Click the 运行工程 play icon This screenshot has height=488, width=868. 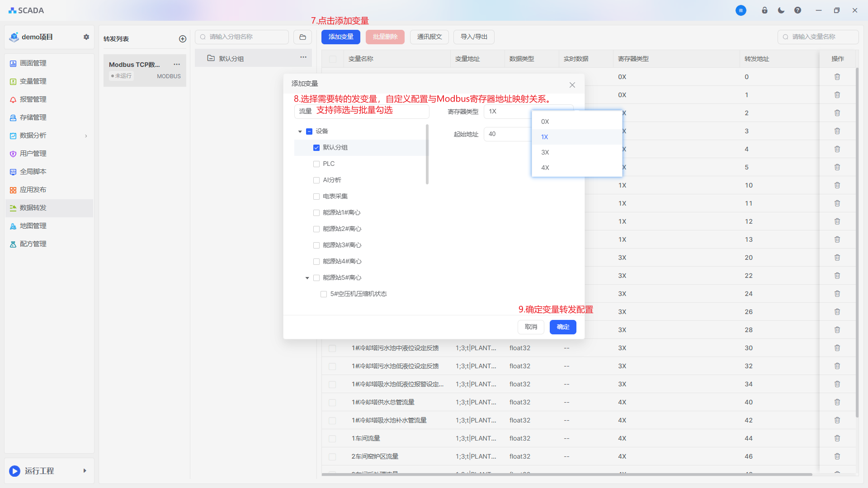coord(14,471)
